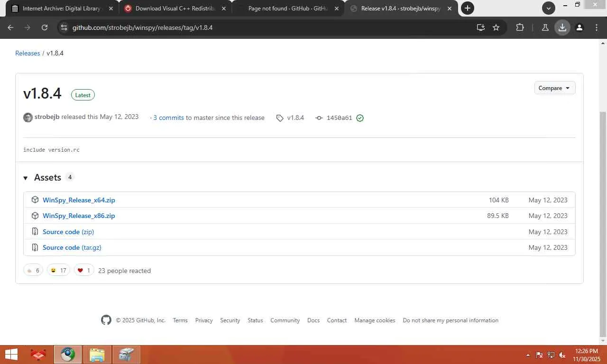Click the install app icon in address bar

(480, 27)
